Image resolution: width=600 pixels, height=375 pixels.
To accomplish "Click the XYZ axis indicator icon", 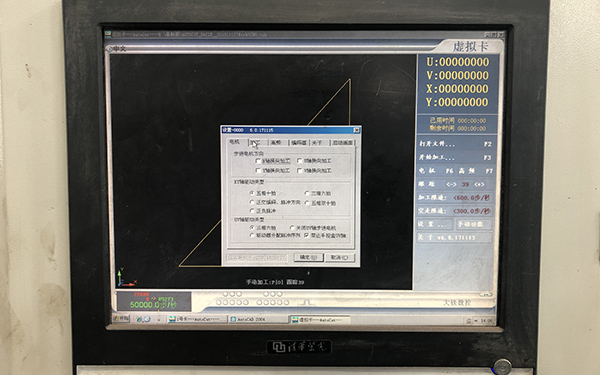I will pyautogui.click(x=126, y=278).
